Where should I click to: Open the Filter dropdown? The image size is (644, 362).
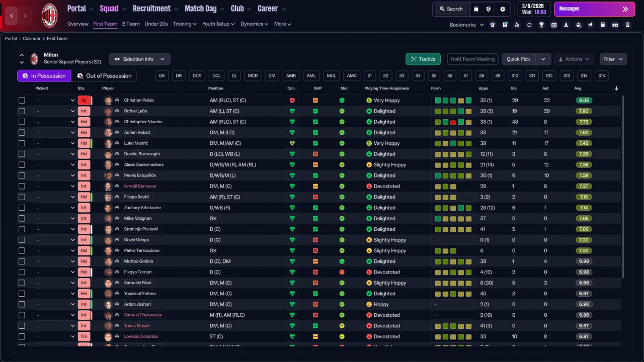click(x=613, y=59)
